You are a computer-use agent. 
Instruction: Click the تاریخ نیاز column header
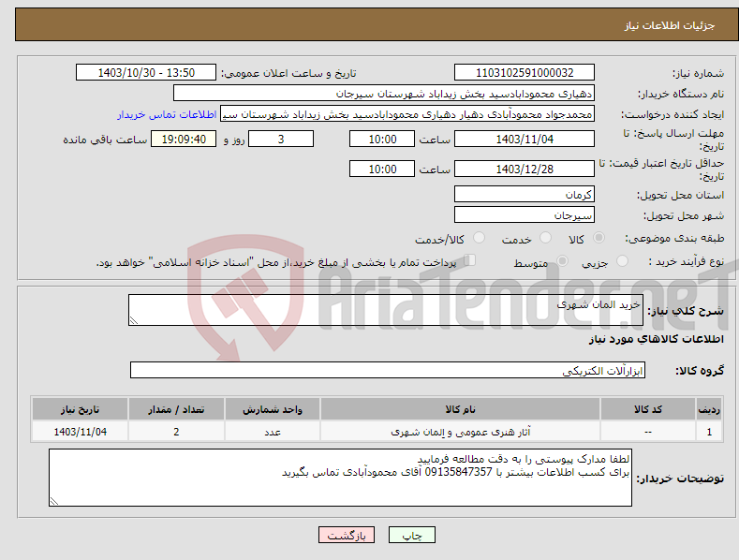click(81, 409)
